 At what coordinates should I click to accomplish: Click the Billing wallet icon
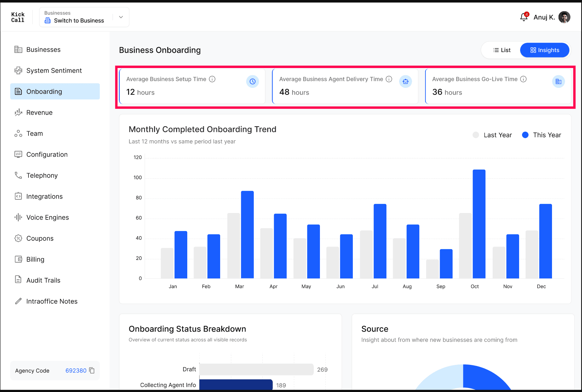(x=18, y=259)
